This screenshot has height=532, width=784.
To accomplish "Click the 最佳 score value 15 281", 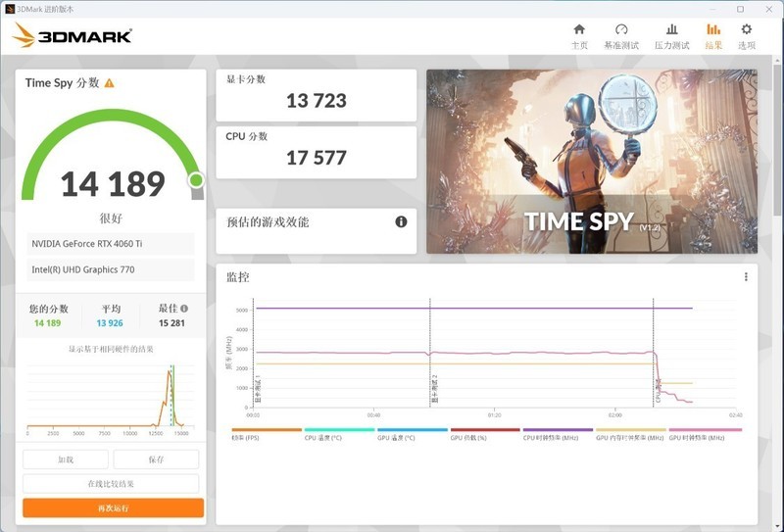I will 171,323.
